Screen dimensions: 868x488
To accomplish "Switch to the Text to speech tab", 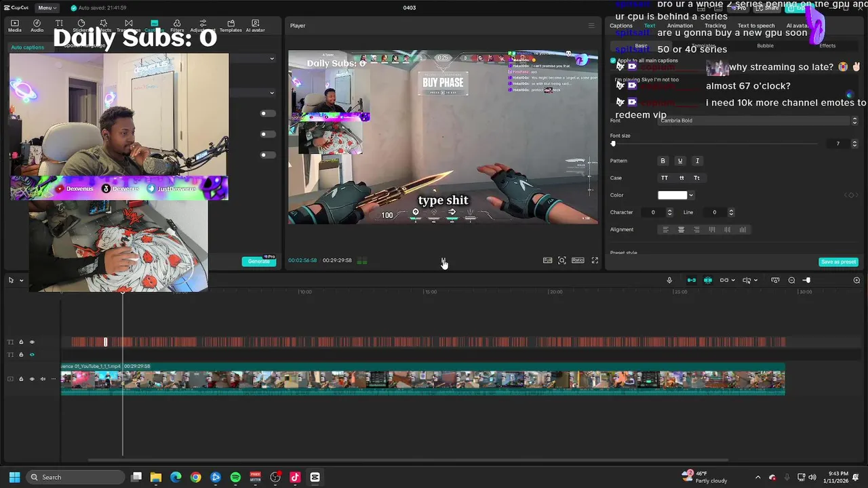I will [x=756, y=26].
